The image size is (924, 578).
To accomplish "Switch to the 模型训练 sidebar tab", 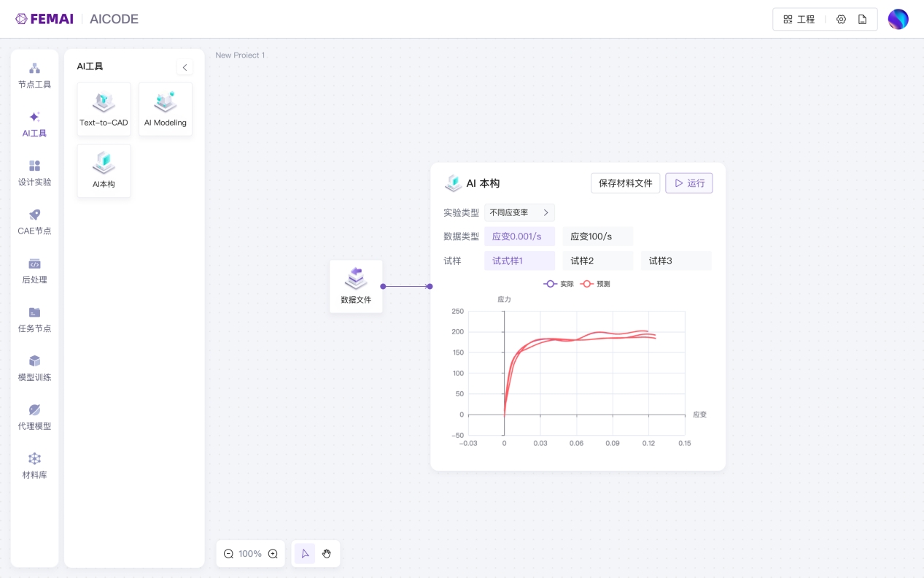I will [x=34, y=369].
